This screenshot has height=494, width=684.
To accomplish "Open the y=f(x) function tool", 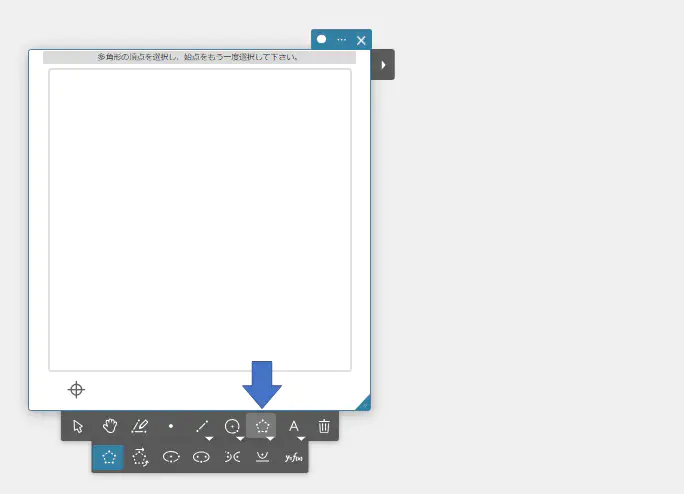I will (293, 457).
